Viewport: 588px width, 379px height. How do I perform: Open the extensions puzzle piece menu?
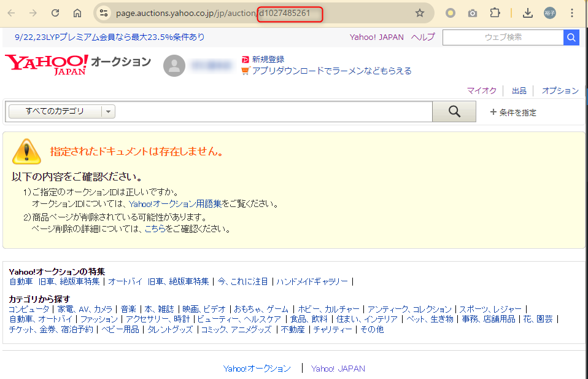pyautogui.click(x=495, y=13)
